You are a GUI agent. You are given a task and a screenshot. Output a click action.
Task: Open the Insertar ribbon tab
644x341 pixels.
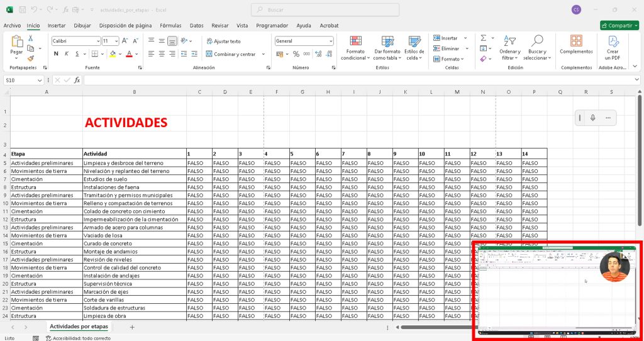click(x=57, y=26)
